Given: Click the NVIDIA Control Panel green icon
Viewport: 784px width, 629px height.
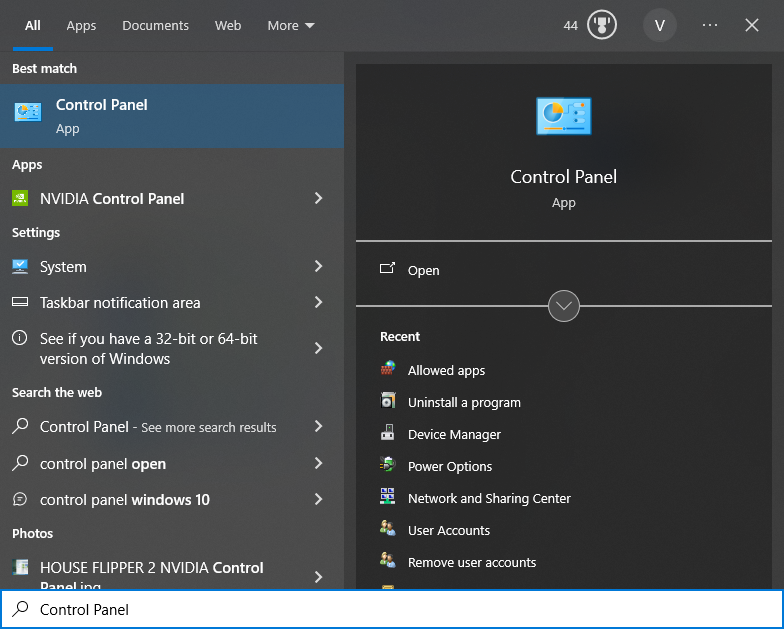Looking at the screenshot, I should (20, 198).
